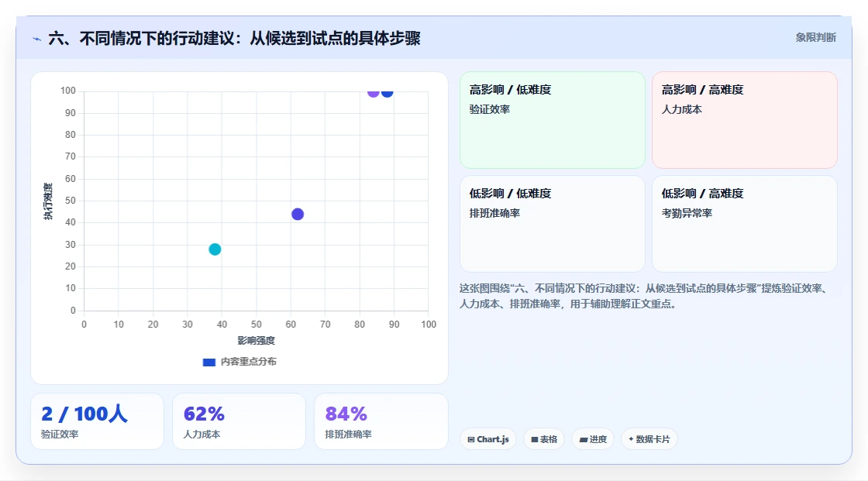Click the lightning icon beside the section title
The height and width of the screenshot is (481, 868).
37,39
